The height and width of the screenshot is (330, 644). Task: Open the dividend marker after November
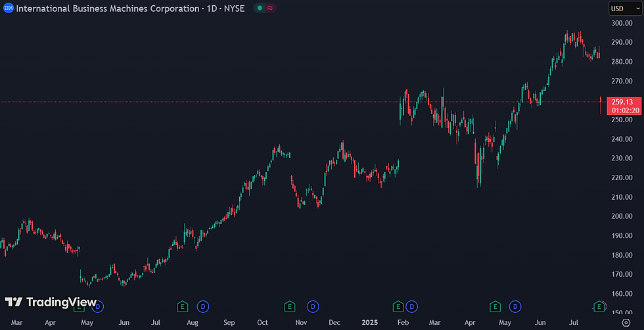[313, 306]
